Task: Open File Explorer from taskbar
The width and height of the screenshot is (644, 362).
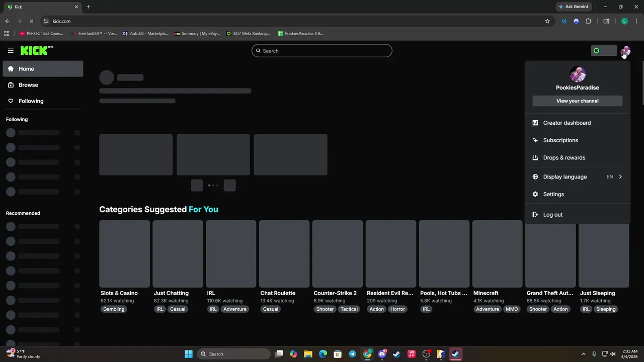Action: [308, 354]
